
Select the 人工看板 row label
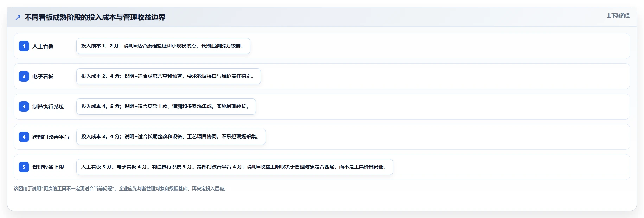[43, 46]
